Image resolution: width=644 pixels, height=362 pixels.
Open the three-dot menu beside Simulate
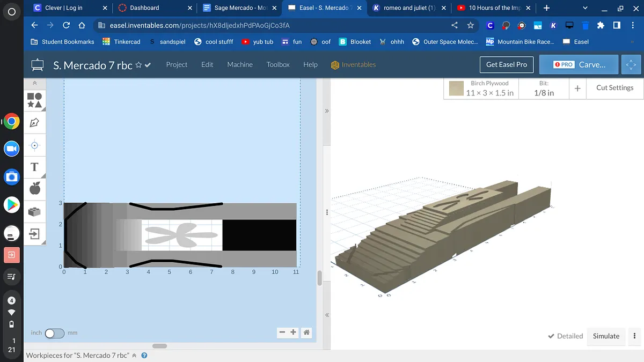[634, 336]
